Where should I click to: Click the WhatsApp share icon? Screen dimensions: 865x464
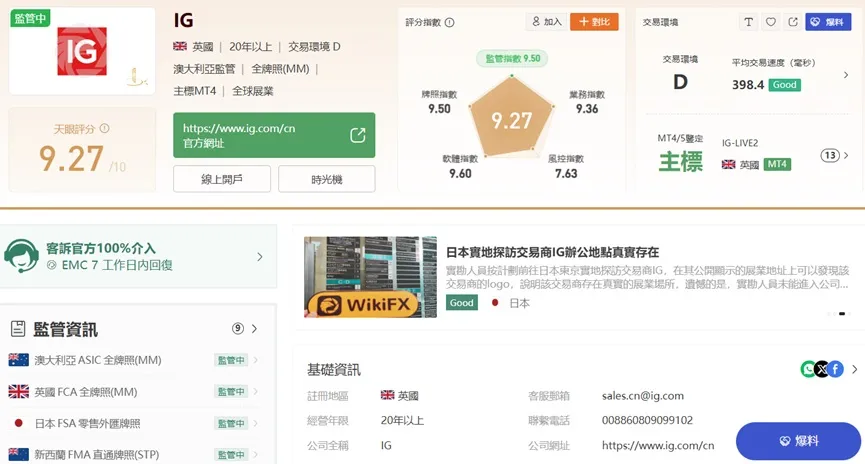tap(808, 369)
